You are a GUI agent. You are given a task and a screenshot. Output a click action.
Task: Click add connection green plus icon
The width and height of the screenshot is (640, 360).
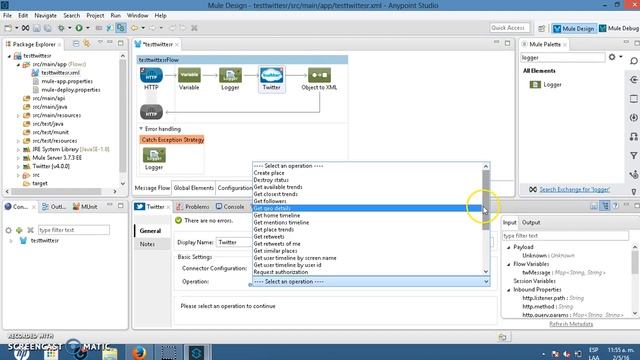(x=19, y=230)
